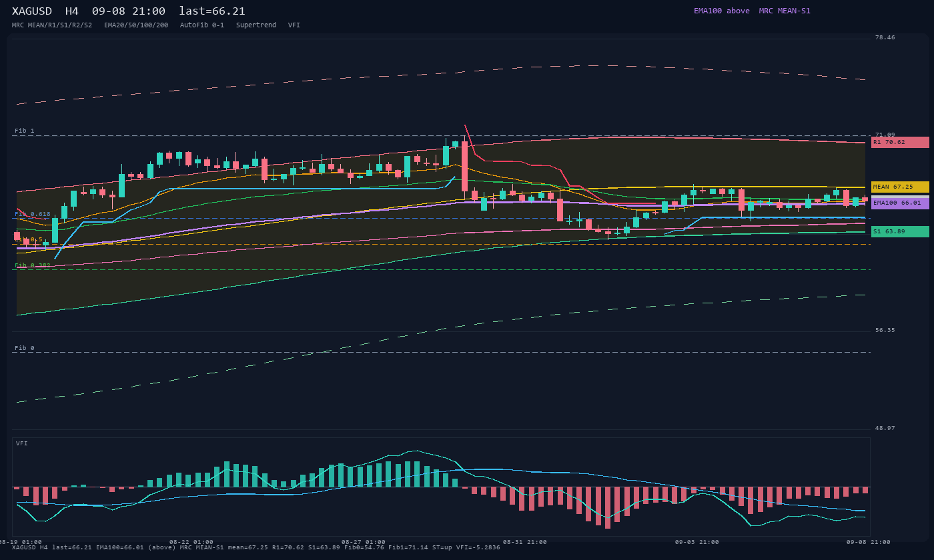
Task: Click the red 'R1 70.62' price tag
Action: click(900, 142)
